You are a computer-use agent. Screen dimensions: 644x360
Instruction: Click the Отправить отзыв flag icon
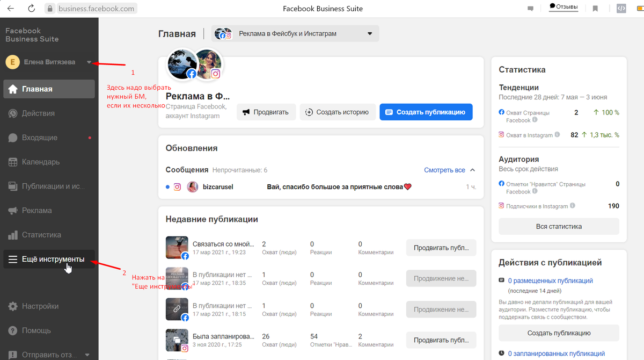click(x=13, y=355)
